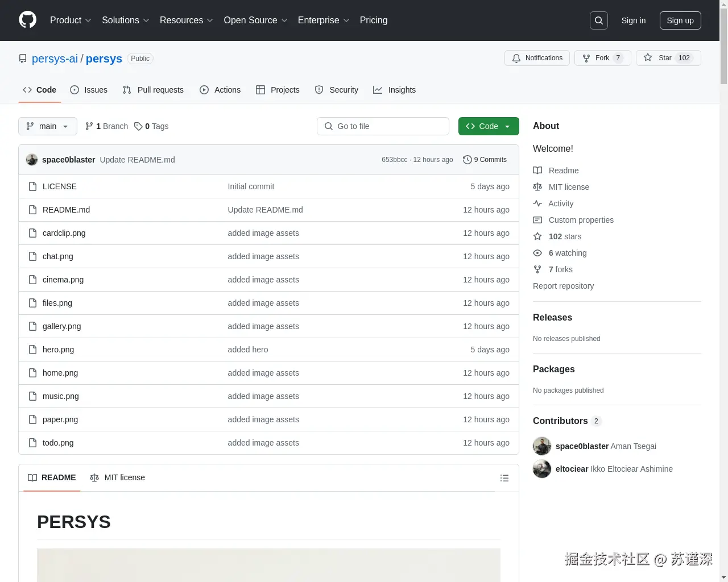
Task: Click the fork icon in the Fork button
Action: 586,58
